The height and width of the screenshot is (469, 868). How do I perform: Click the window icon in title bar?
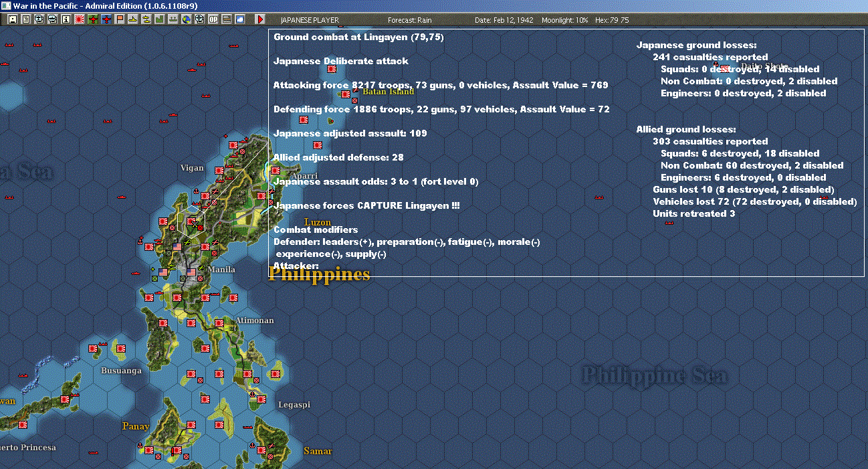click(x=6, y=5)
